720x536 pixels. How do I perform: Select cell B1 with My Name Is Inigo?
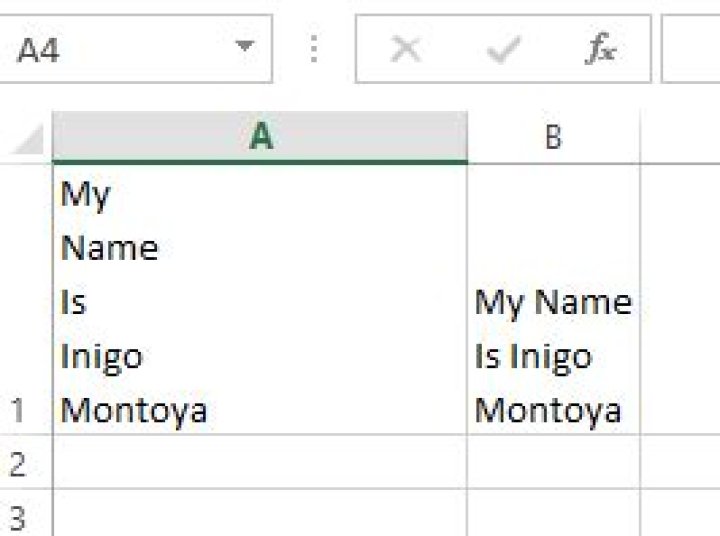[553, 299]
